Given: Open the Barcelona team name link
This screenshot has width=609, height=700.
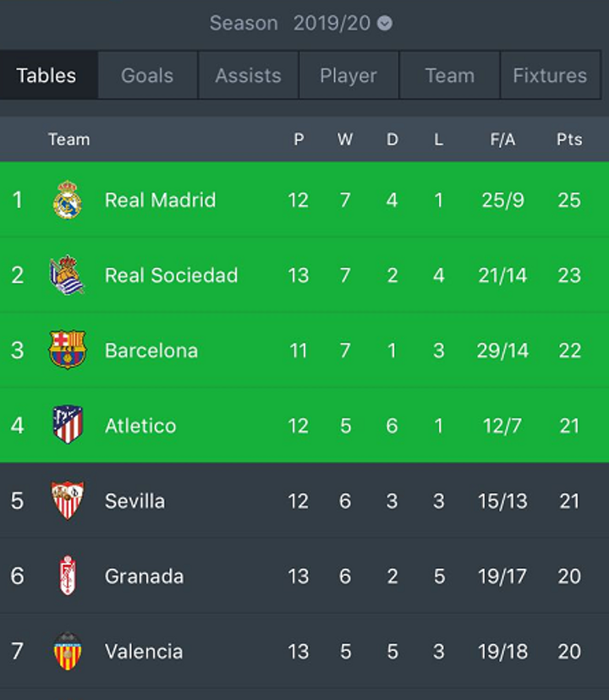Looking at the screenshot, I should coord(151,351).
